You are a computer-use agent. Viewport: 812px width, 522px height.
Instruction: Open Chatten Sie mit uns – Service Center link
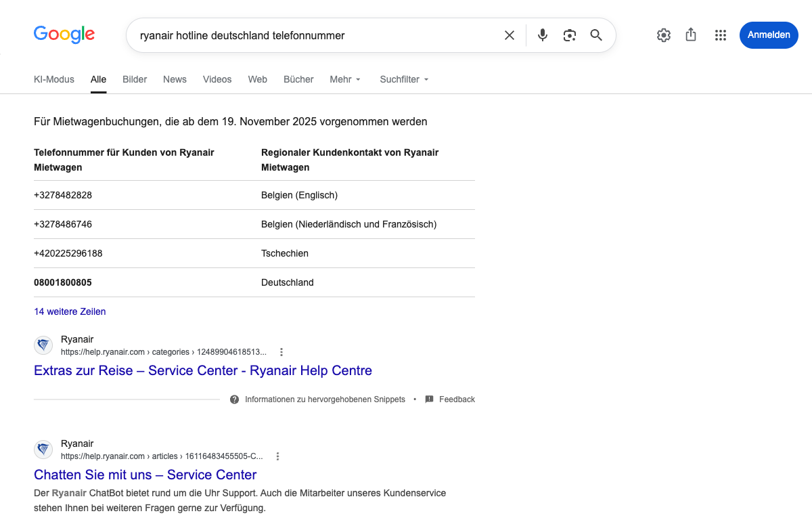pyautogui.click(x=145, y=475)
